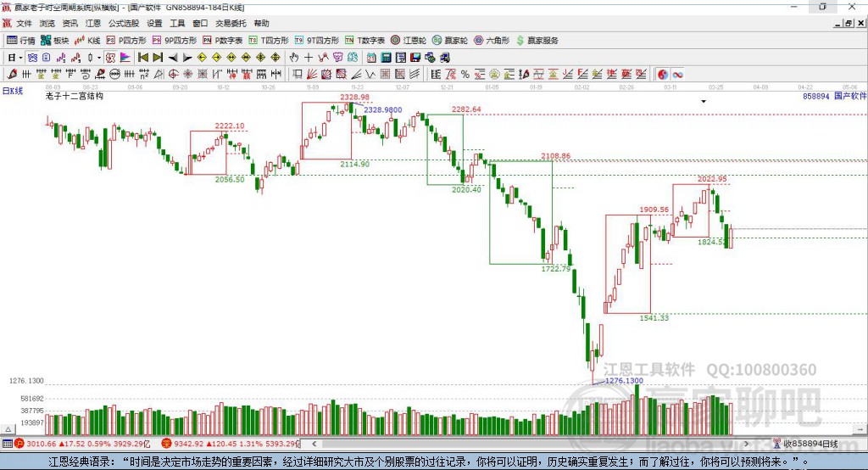The width and height of the screenshot is (868, 470).
Task: Click the small triangle chart dropdown marker
Action: [704, 102]
